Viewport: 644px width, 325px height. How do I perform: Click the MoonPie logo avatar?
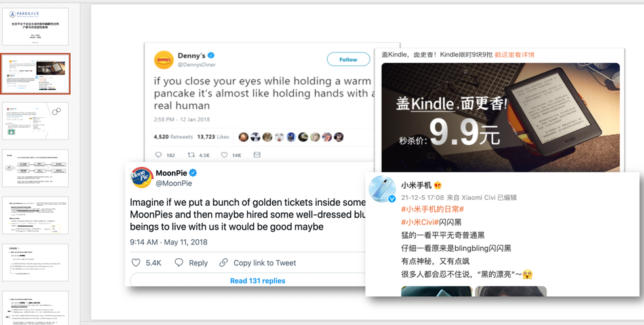tap(142, 178)
